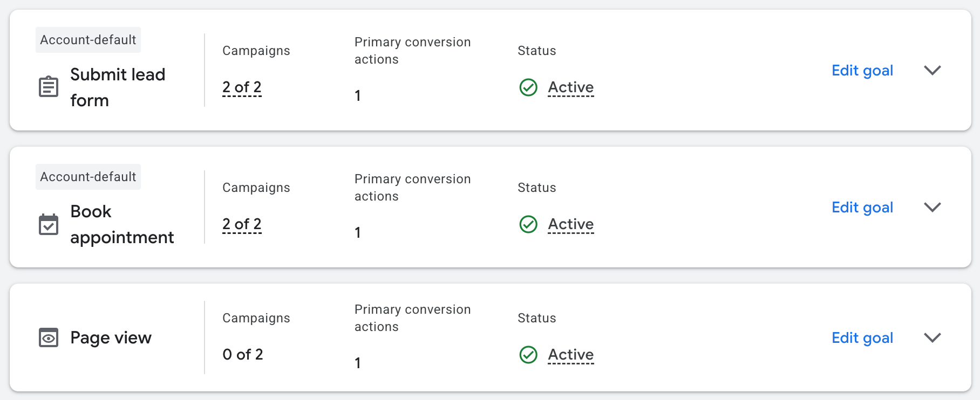Click the Page view green checkmark icon
The width and height of the screenshot is (980, 400).
(528, 355)
